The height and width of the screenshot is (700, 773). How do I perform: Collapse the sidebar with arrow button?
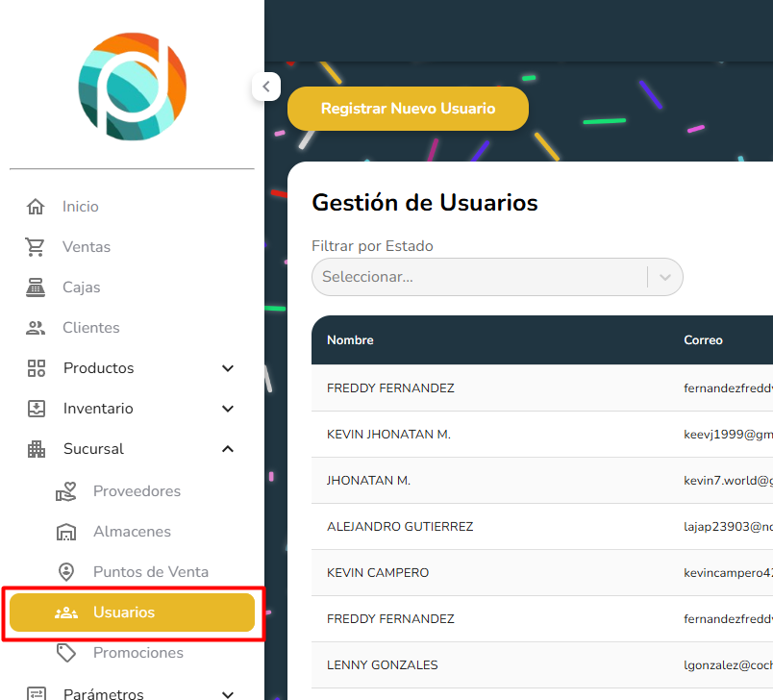[265, 87]
